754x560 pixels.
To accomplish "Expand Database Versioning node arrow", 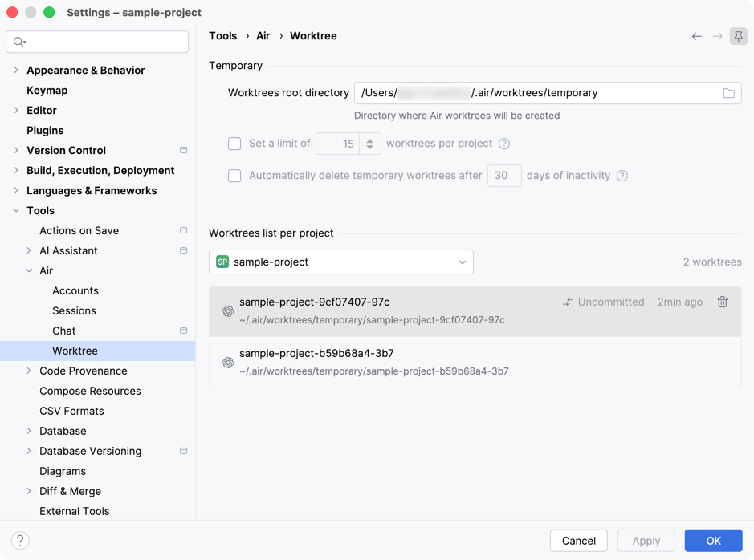I will coord(29,451).
